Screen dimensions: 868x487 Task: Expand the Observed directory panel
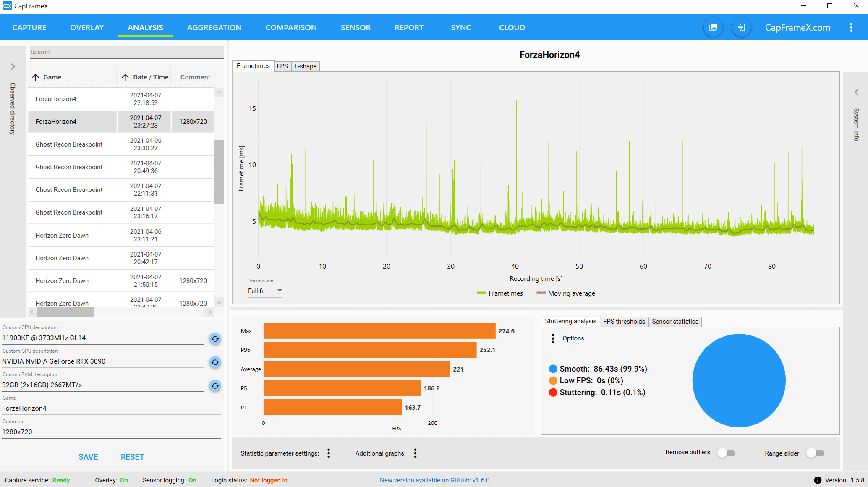coord(13,67)
